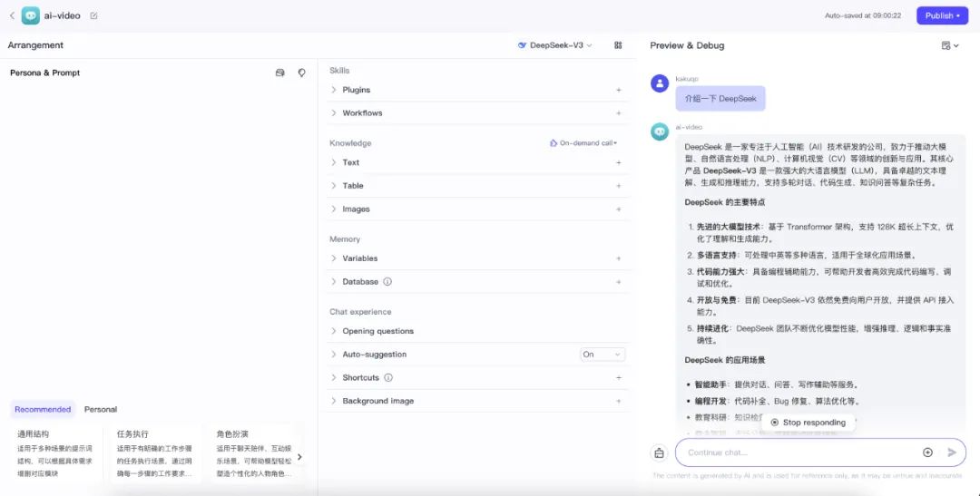Go back using the top-left arrow
980x496 pixels.
tap(12, 15)
